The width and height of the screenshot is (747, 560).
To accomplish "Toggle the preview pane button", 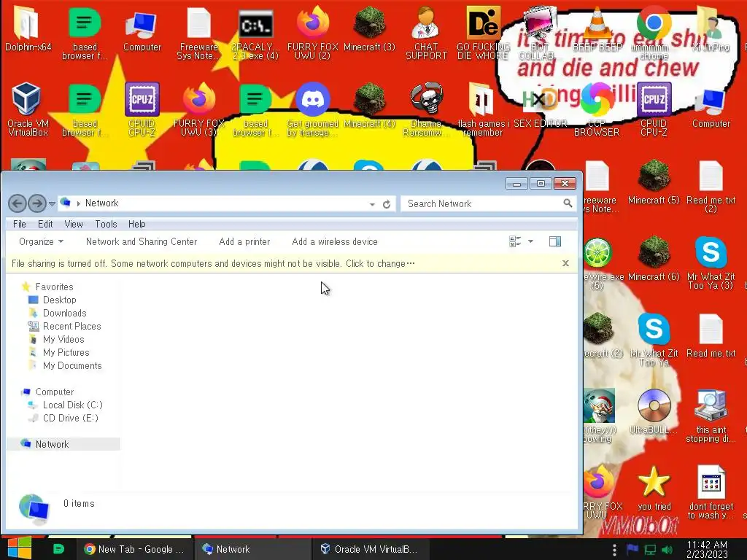I will (555, 241).
